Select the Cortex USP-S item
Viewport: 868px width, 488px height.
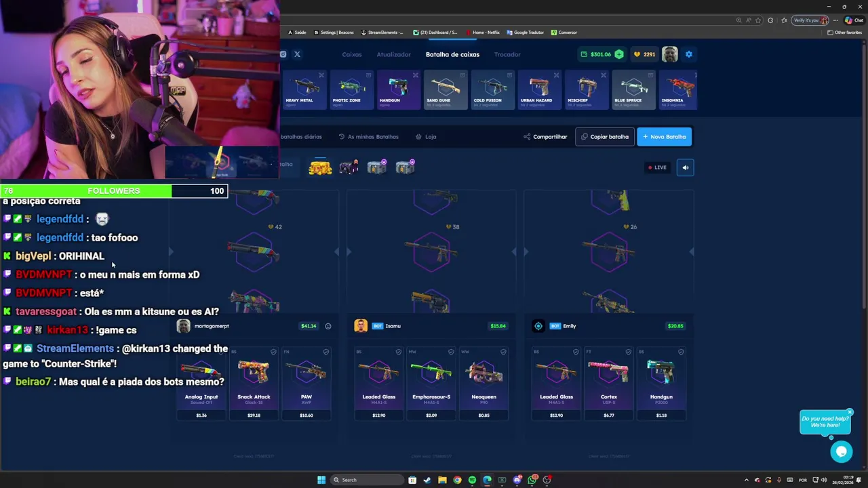[609, 383]
